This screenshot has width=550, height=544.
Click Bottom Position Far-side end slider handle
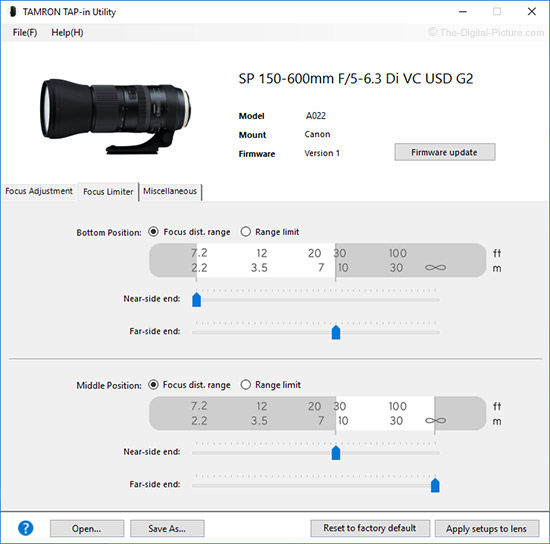(x=336, y=332)
